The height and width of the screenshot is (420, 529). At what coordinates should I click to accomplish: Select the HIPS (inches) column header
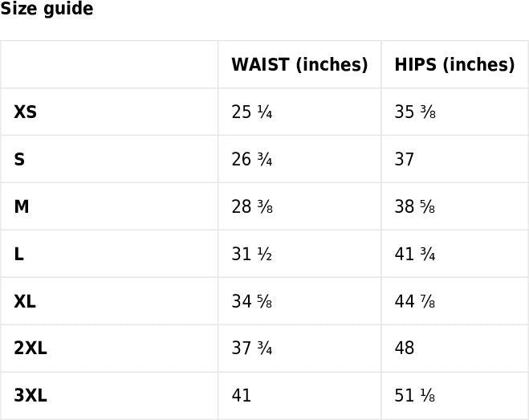coord(454,65)
